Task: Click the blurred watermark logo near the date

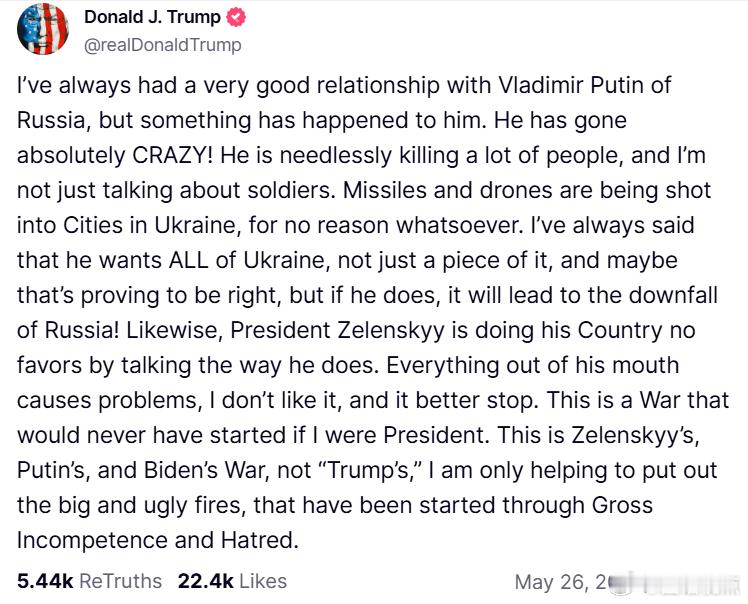Action: pyautogui.click(x=675, y=582)
